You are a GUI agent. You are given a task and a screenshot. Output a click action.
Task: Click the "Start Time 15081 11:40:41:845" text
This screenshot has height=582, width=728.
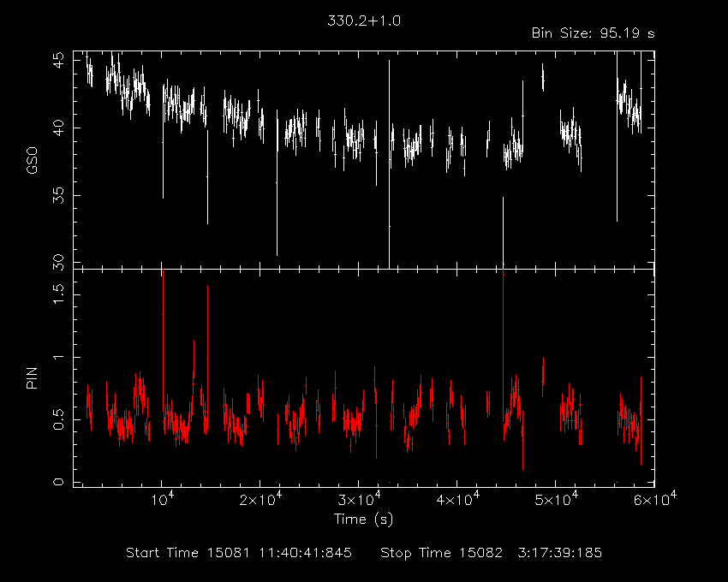tap(239, 553)
